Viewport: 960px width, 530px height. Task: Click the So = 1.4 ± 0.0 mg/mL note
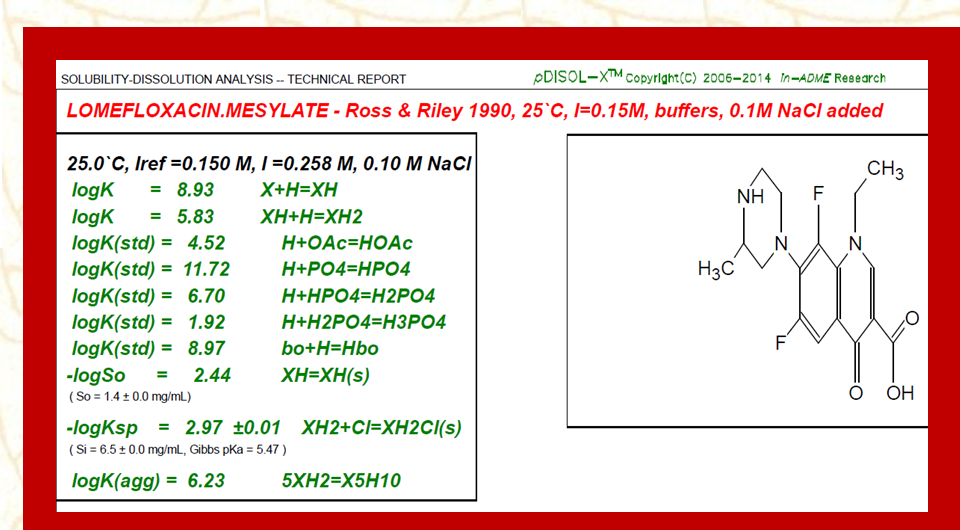(x=130, y=397)
